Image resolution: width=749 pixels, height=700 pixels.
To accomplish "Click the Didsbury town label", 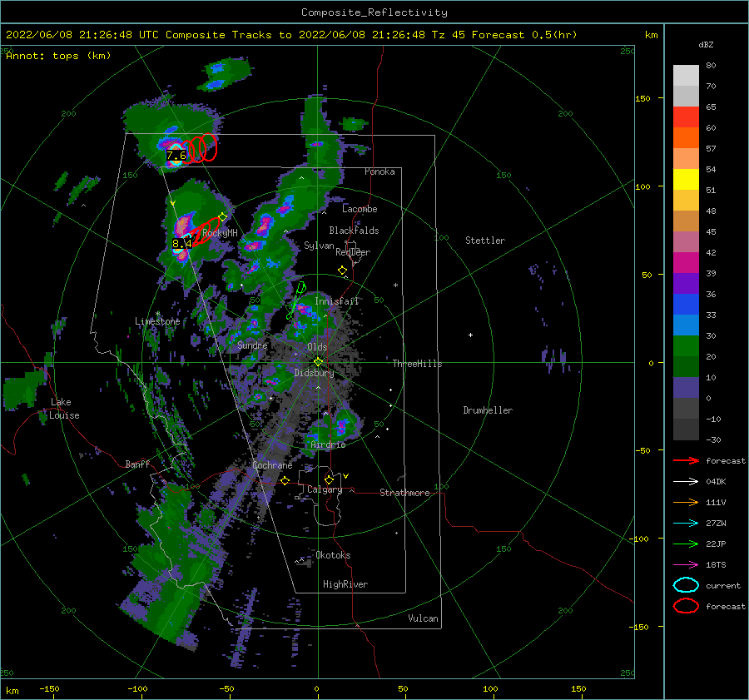I will point(315,373).
